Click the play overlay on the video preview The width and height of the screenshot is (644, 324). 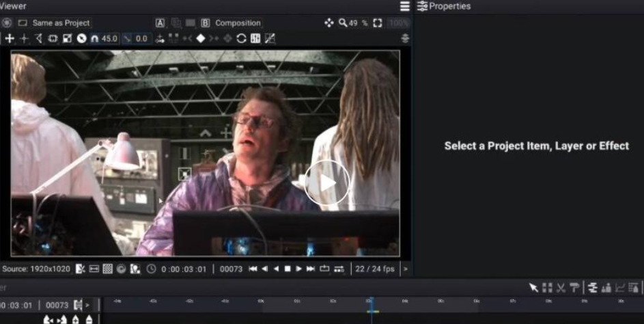pyautogui.click(x=327, y=183)
